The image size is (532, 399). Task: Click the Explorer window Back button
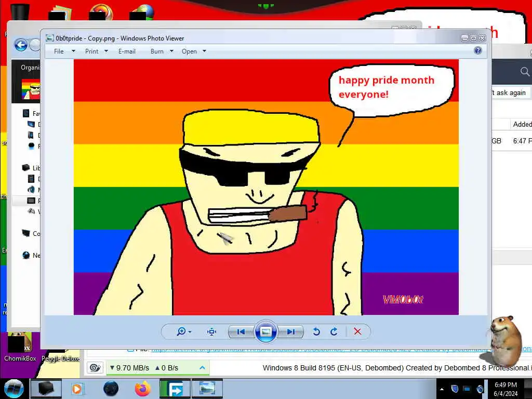pyautogui.click(x=21, y=45)
